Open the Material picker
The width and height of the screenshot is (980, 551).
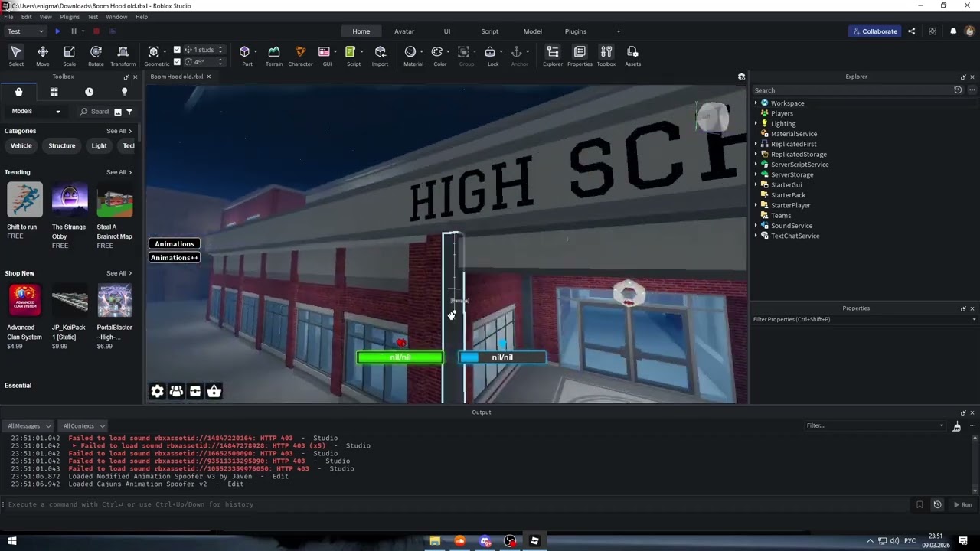click(x=413, y=55)
